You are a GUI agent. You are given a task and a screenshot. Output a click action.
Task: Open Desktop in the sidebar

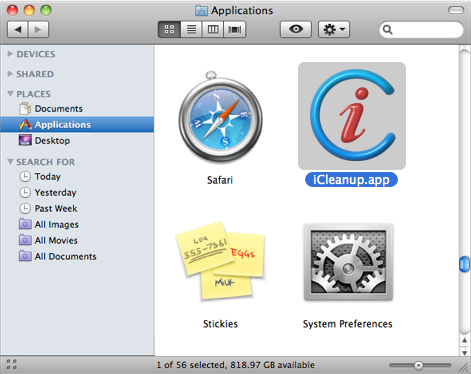(77, 140)
